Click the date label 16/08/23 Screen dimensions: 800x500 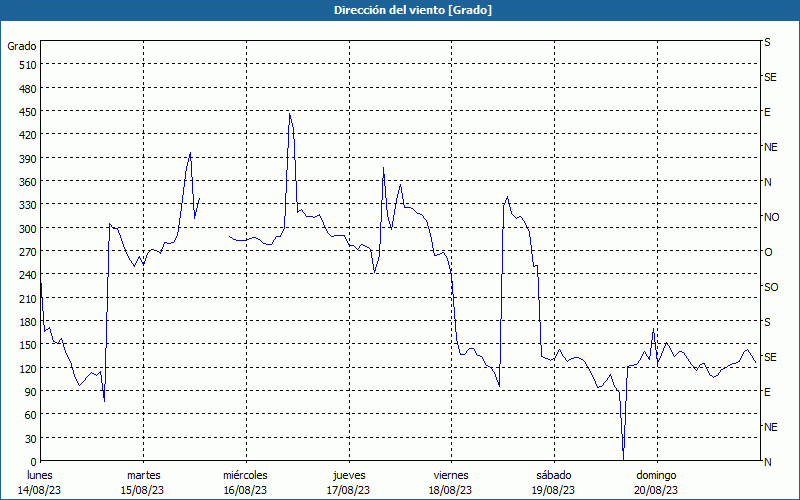coord(245,490)
